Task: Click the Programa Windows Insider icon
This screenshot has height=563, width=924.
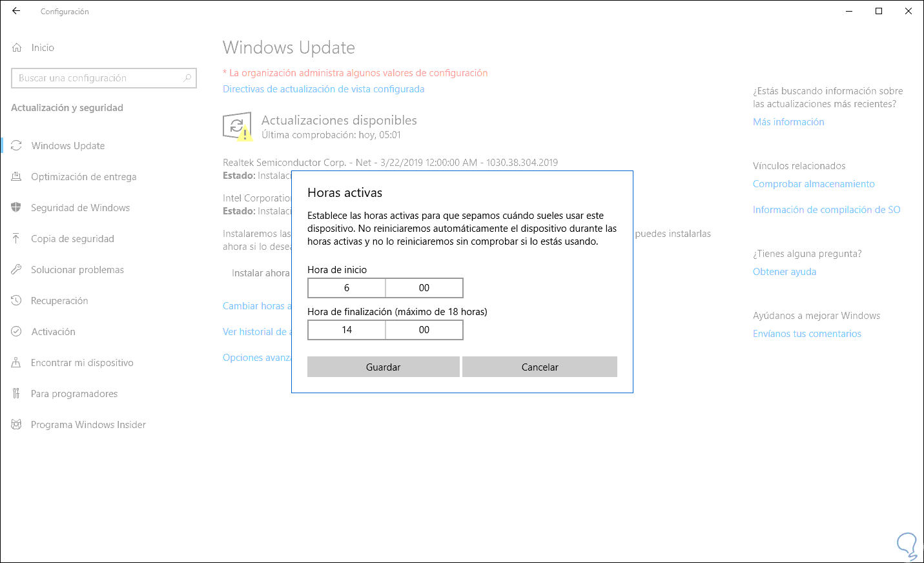Action: tap(17, 425)
